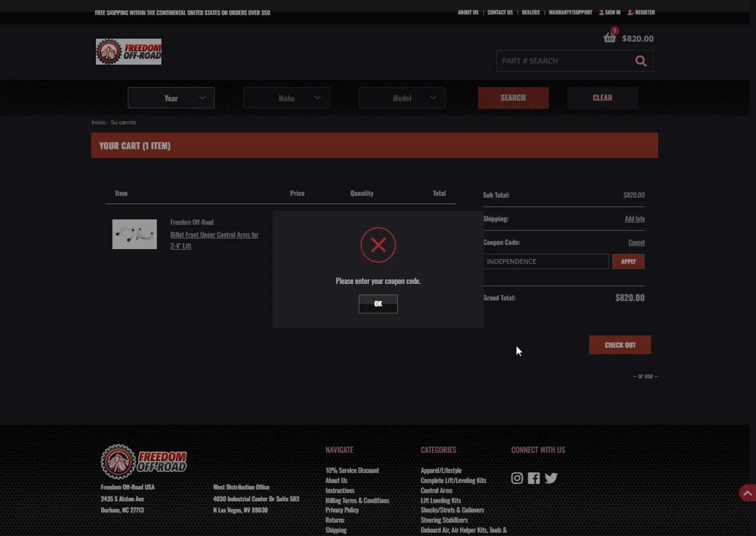Click the Su carrito breadcrumb text

click(123, 123)
